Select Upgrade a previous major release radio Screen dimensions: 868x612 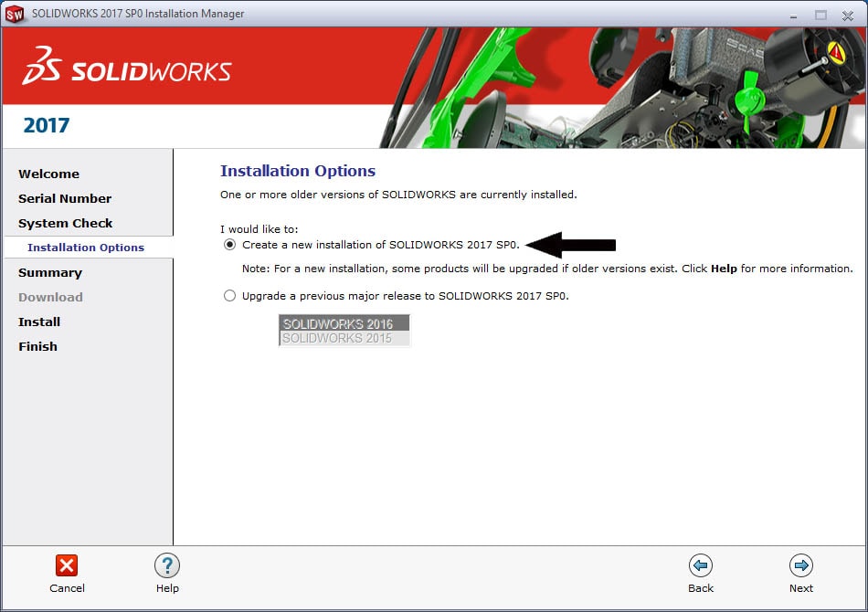click(x=229, y=295)
